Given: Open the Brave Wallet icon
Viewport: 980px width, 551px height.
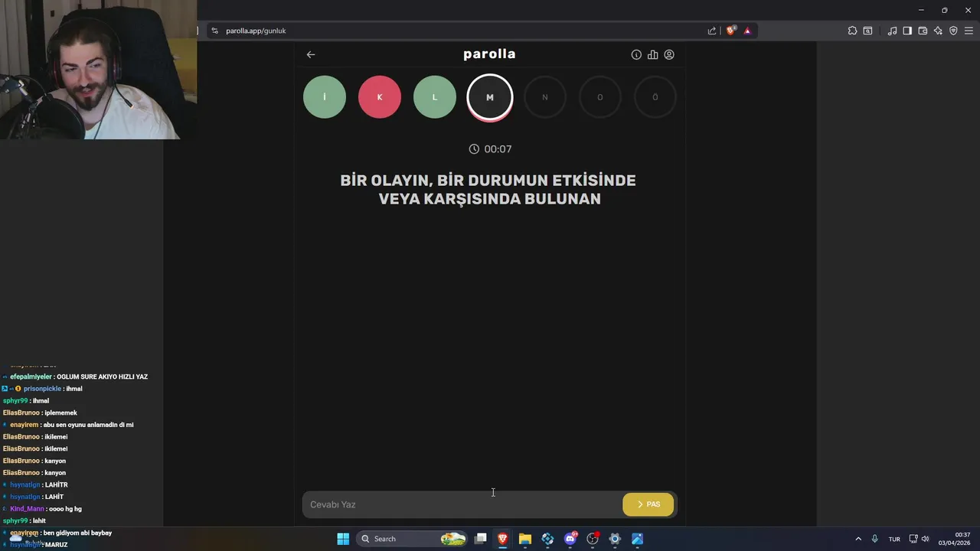Looking at the screenshot, I should [923, 31].
